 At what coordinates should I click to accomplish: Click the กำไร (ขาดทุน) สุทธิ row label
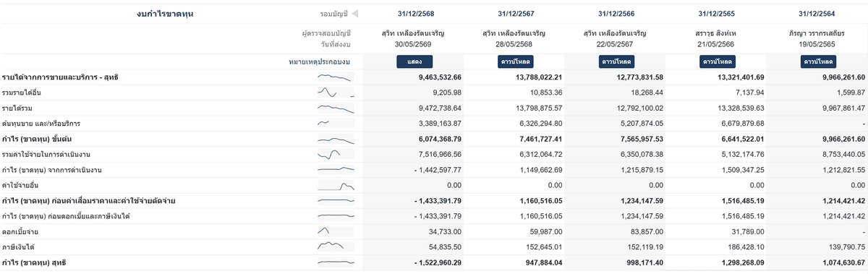click(x=33, y=262)
